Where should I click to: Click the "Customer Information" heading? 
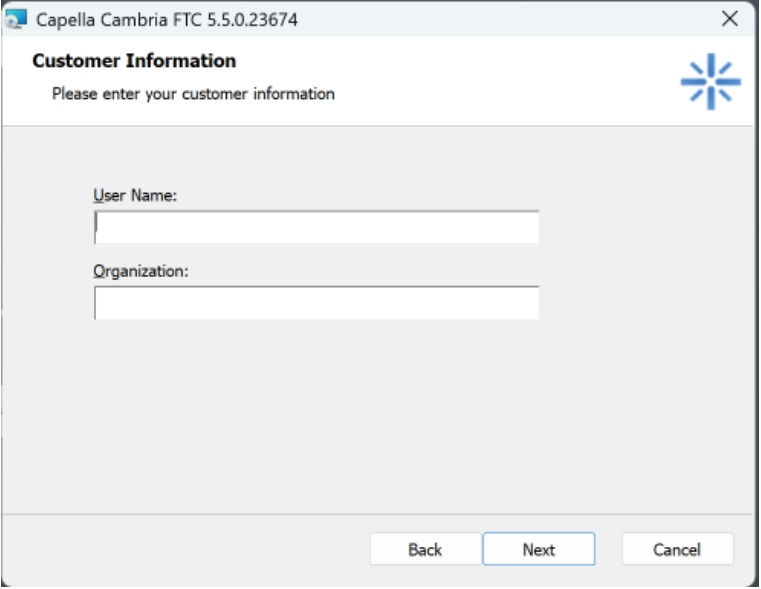coord(134,61)
